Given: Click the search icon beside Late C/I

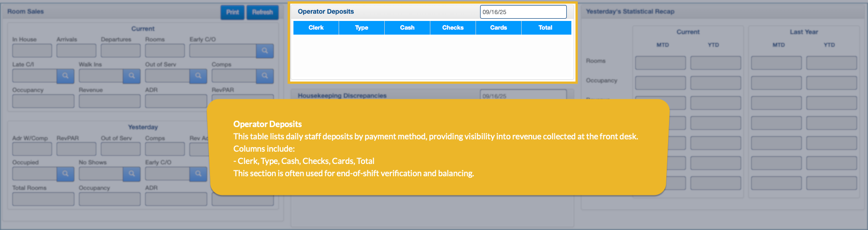Looking at the screenshot, I should (65, 76).
